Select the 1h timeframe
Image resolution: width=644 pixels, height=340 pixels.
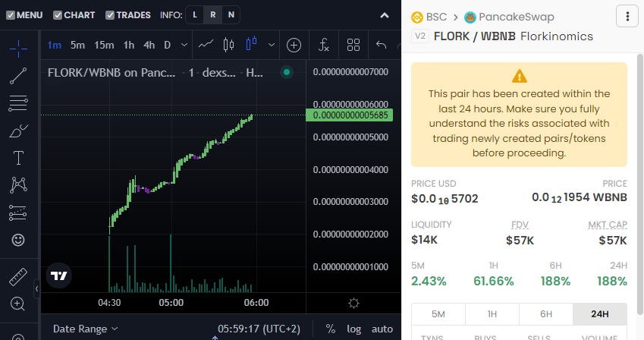(x=129, y=45)
